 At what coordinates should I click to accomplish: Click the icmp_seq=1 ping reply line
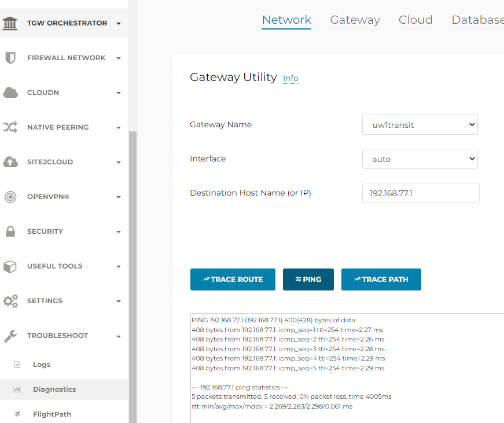(x=288, y=330)
